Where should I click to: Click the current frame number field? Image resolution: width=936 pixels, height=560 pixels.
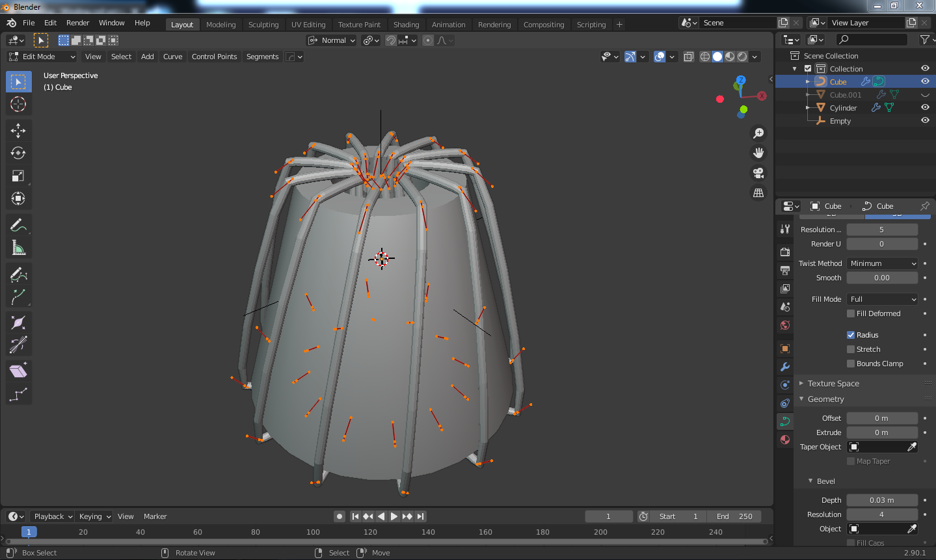tap(609, 516)
